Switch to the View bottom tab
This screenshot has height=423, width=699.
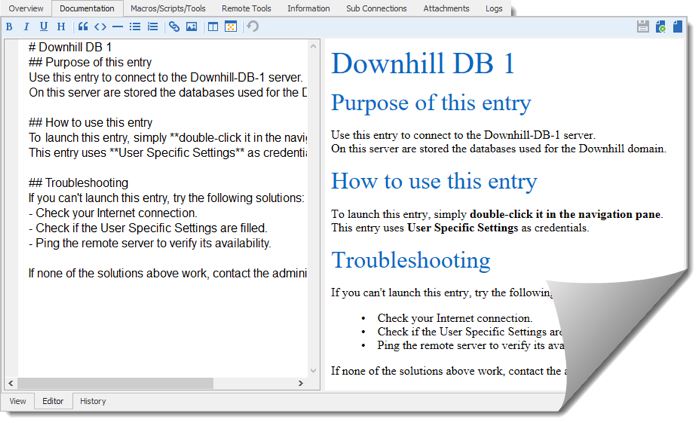point(18,401)
